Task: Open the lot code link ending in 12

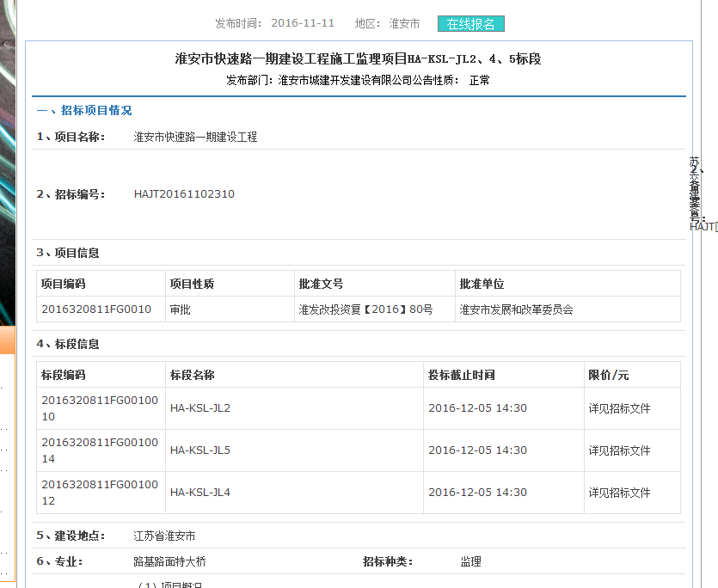Action: click(x=100, y=492)
